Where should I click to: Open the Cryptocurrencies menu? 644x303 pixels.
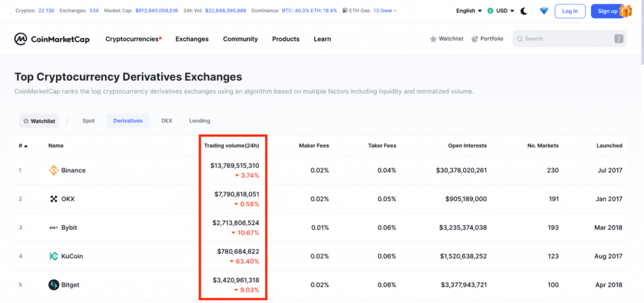pos(133,39)
